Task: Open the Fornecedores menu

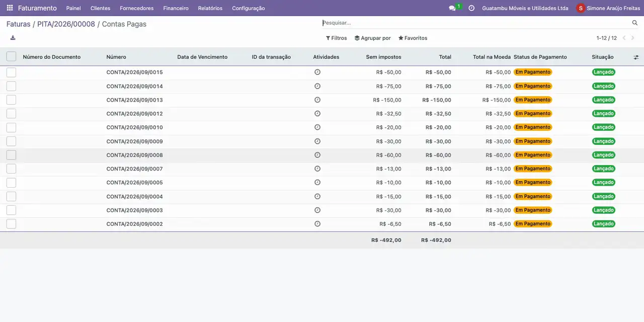Action: [136, 8]
